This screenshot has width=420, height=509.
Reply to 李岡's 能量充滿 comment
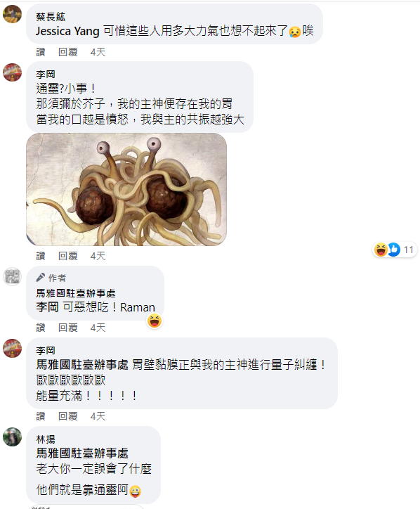(x=68, y=416)
